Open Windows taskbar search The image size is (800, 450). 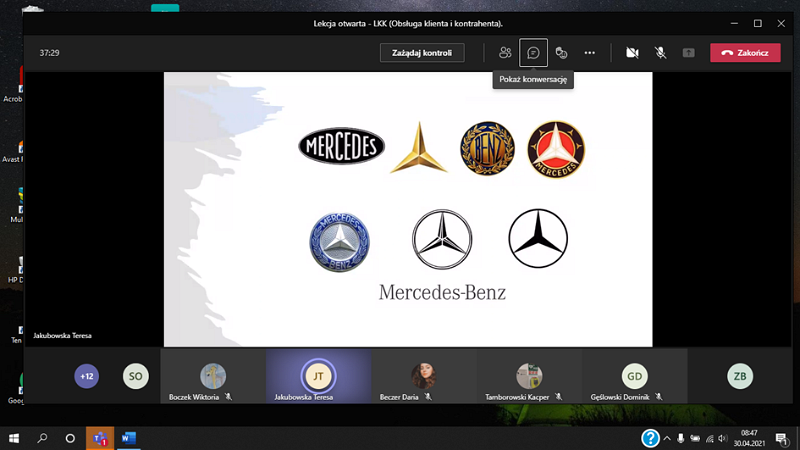click(x=42, y=438)
